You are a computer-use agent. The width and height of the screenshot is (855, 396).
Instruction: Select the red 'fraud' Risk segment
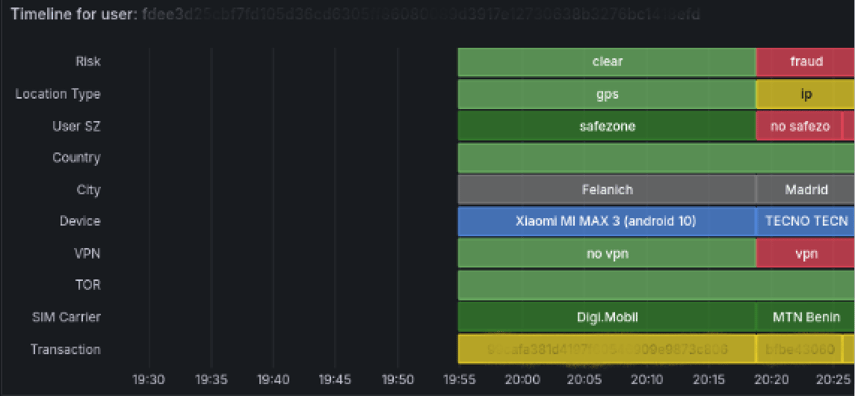(x=805, y=62)
